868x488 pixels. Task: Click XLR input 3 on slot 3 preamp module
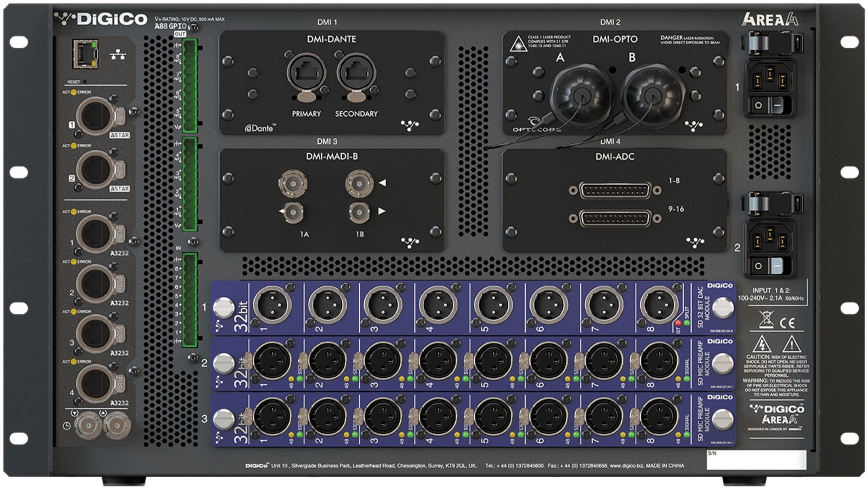click(383, 416)
